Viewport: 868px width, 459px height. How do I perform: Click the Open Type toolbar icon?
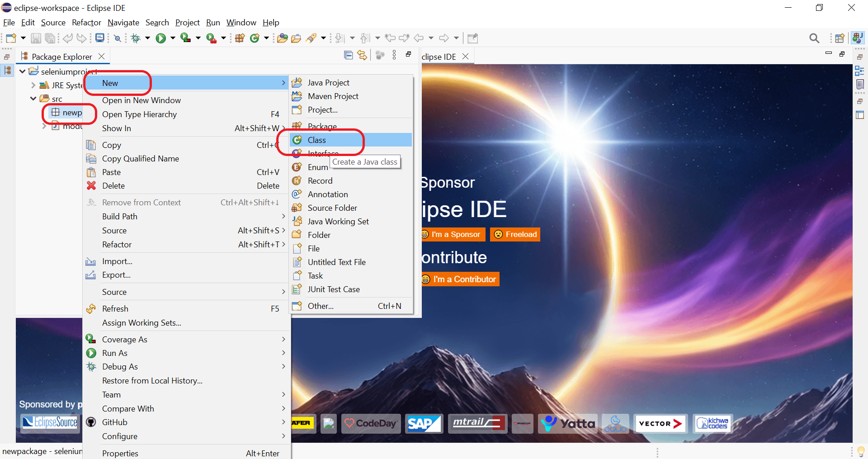(283, 38)
